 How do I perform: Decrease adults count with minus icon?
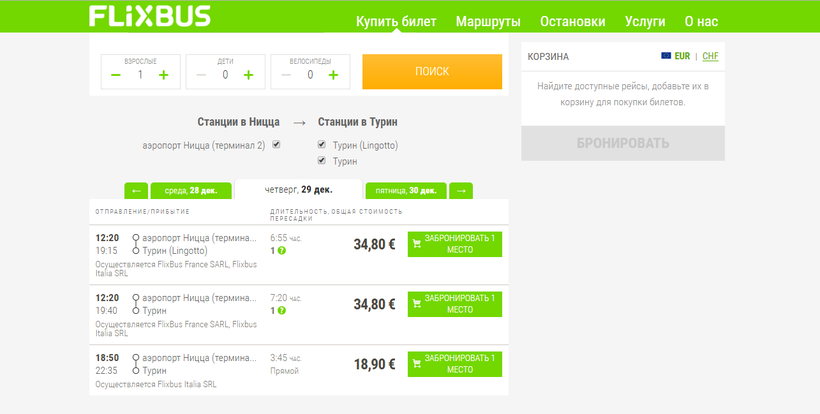(x=116, y=75)
